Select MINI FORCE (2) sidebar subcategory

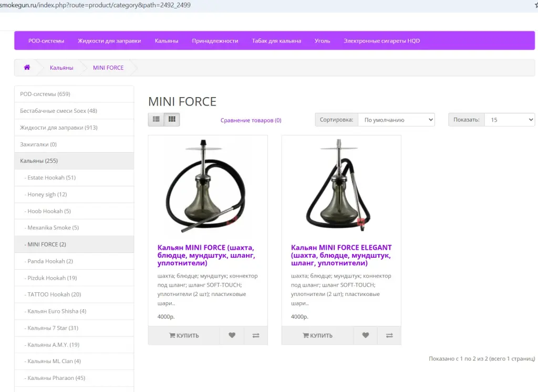74,245
